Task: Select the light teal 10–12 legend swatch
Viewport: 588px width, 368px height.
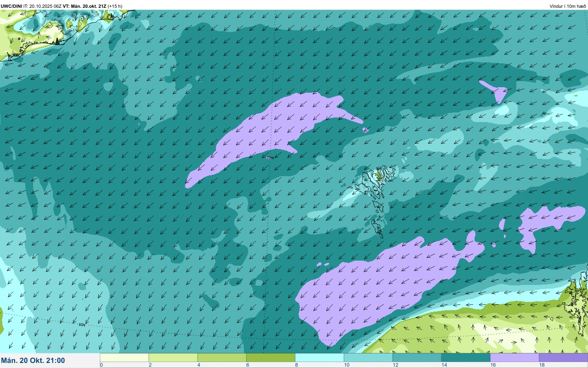Action: coord(368,357)
